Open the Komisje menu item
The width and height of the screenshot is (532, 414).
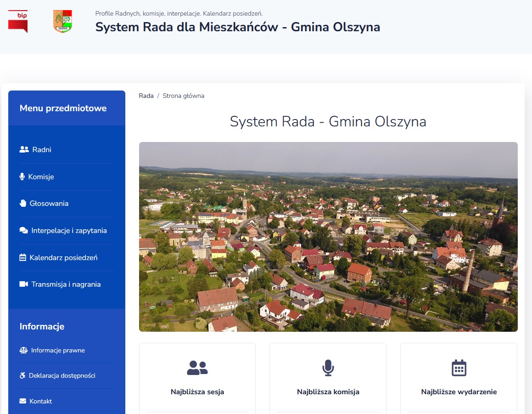pyautogui.click(x=41, y=177)
